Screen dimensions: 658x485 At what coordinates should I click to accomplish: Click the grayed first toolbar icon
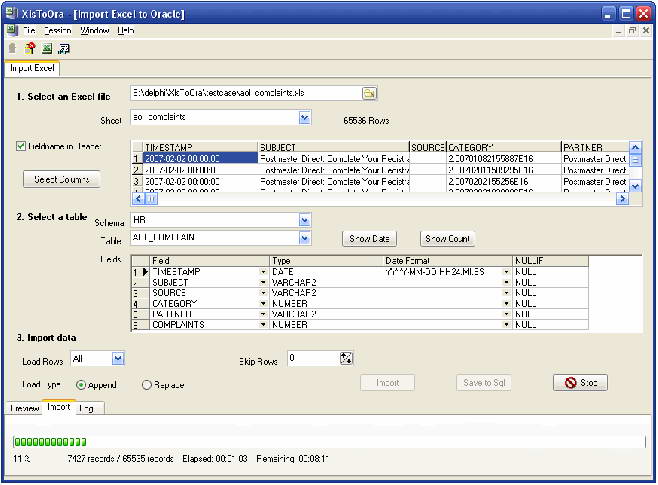pyautogui.click(x=13, y=49)
